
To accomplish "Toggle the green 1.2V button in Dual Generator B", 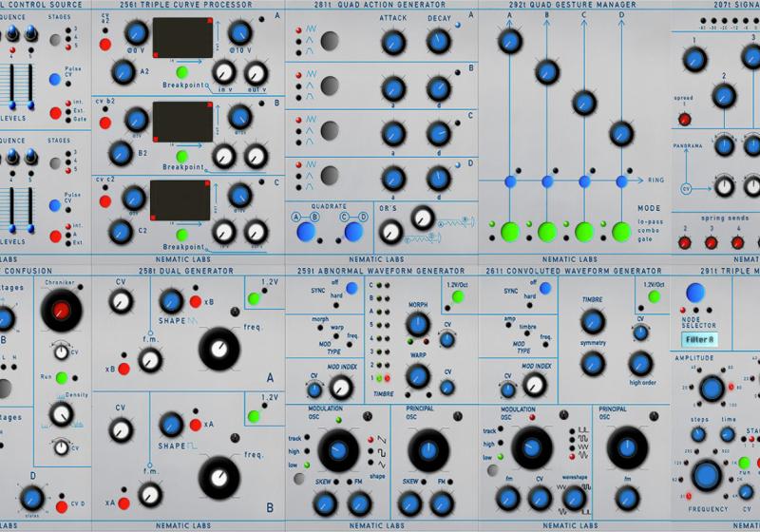I will click(x=254, y=416).
